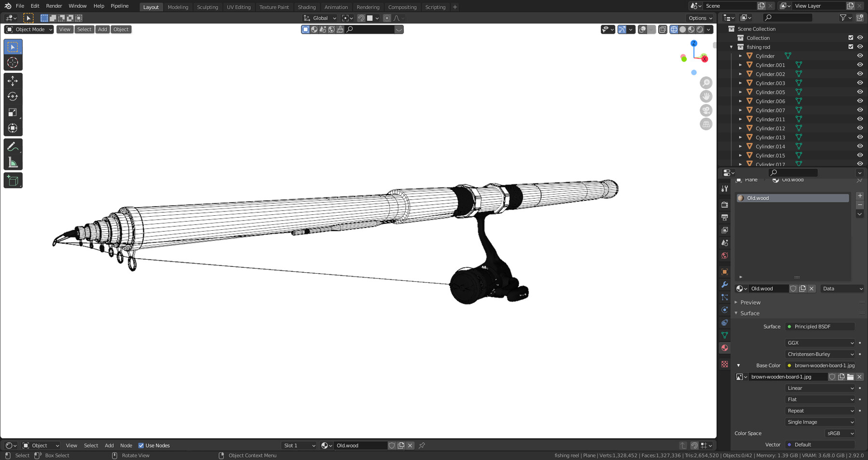Open the Render properties tab
This screenshot has width=868, height=460.
click(725, 205)
